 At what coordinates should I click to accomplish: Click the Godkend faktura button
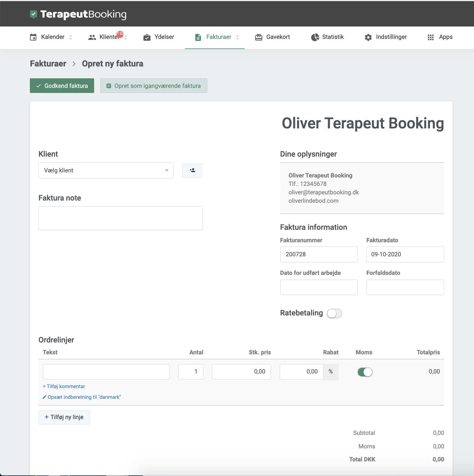62,86
